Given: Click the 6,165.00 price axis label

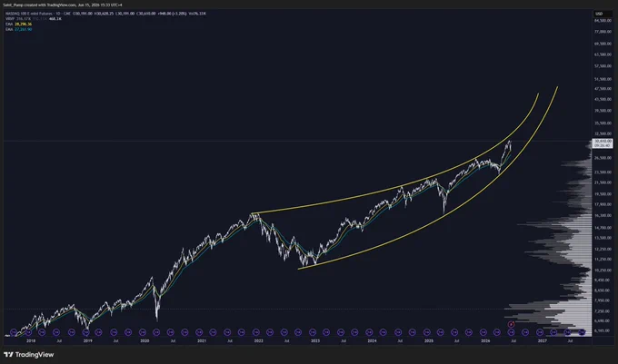Looking at the screenshot, I should 603,330.
